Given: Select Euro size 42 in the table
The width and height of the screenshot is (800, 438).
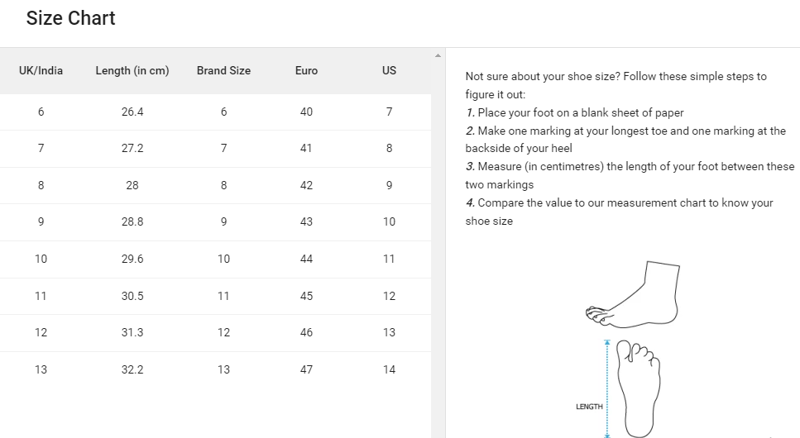Looking at the screenshot, I should (307, 185).
